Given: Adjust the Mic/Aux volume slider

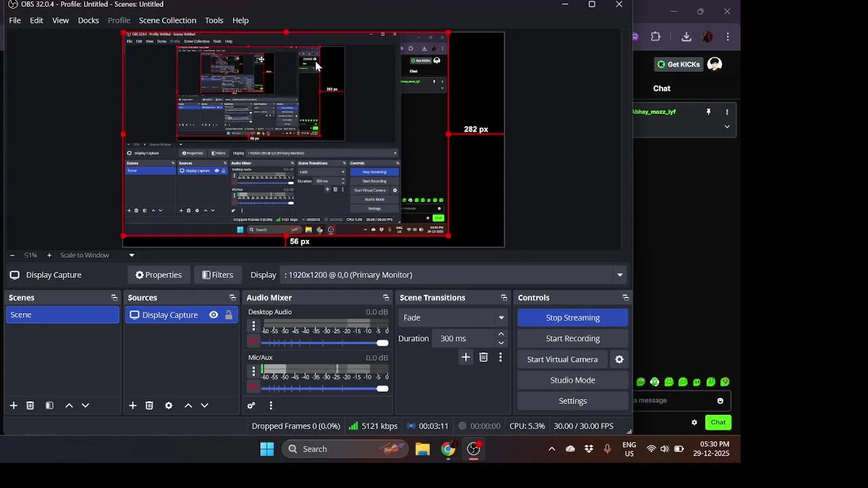Looking at the screenshot, I should (325, 388).
